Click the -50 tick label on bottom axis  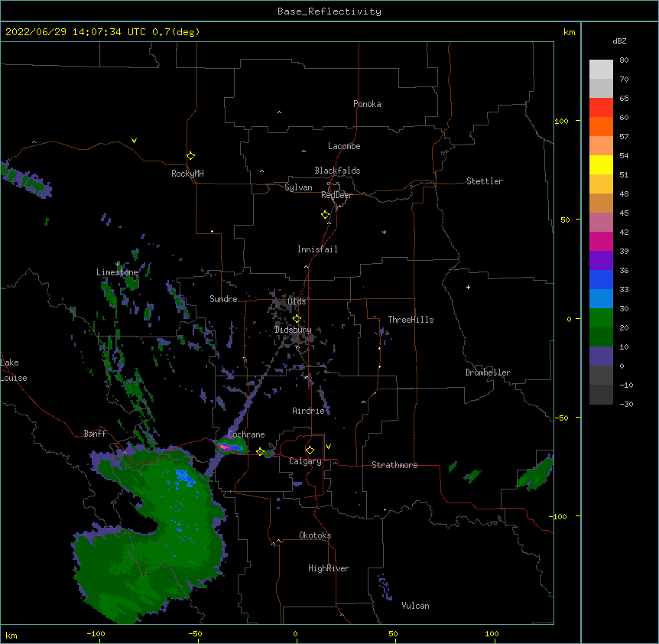pos(195,633)
